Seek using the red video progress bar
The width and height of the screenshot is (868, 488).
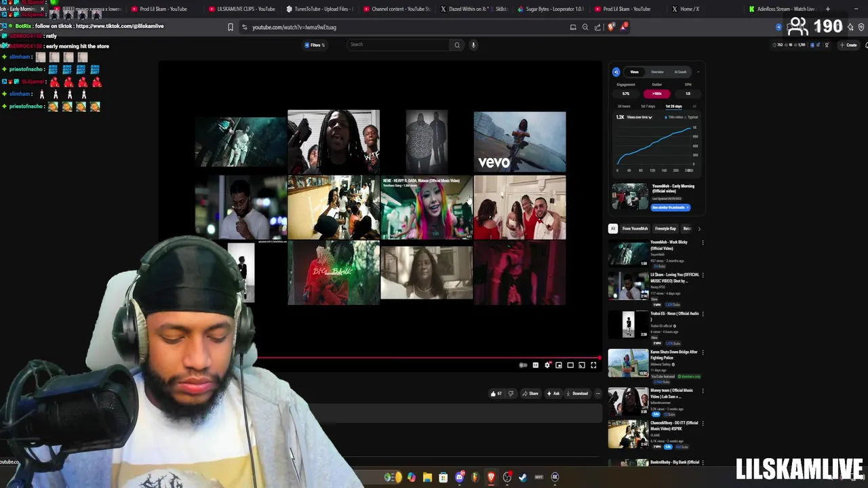[429, 357]
